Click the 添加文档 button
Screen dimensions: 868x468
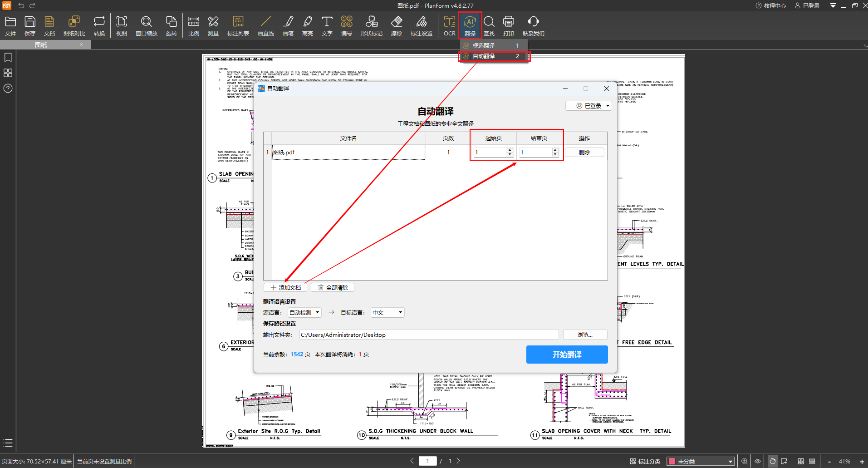click(x=285, y=287)
